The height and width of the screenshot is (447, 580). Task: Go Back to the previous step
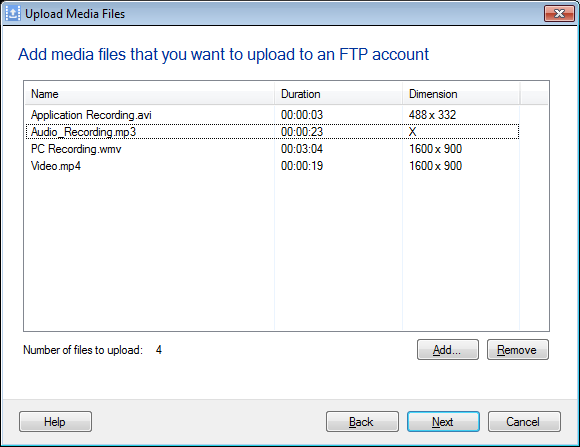(x=362, y=421)
